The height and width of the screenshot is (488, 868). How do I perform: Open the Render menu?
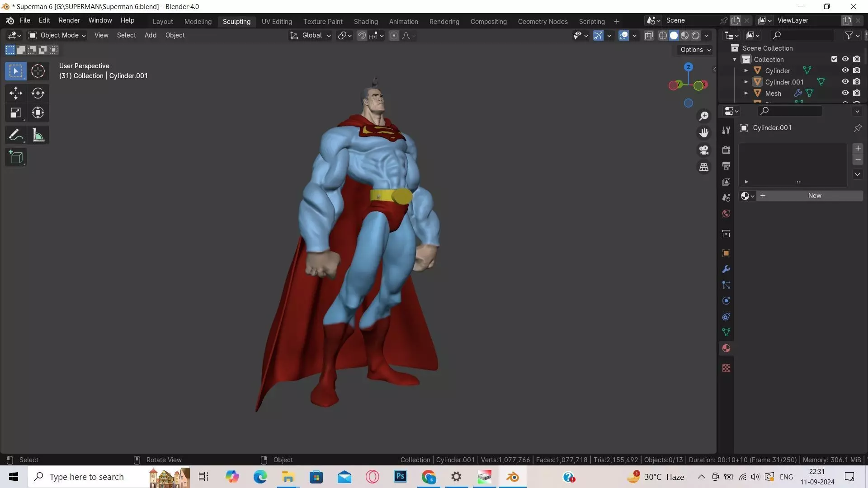click(69, 20)
